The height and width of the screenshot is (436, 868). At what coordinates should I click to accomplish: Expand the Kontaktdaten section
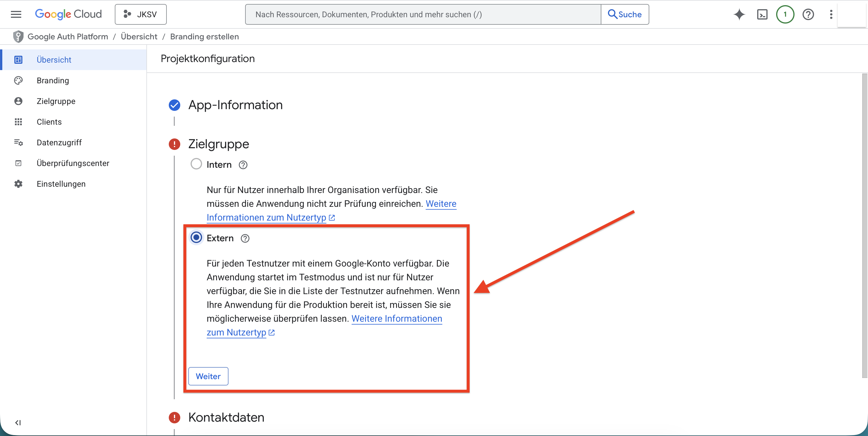[x=226, y=417]
